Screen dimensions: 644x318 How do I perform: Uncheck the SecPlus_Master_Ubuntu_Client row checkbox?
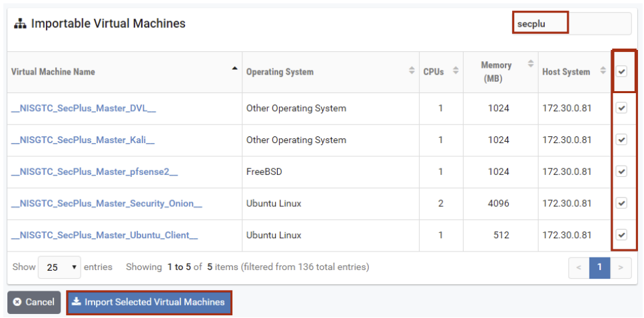coord(622,235)
